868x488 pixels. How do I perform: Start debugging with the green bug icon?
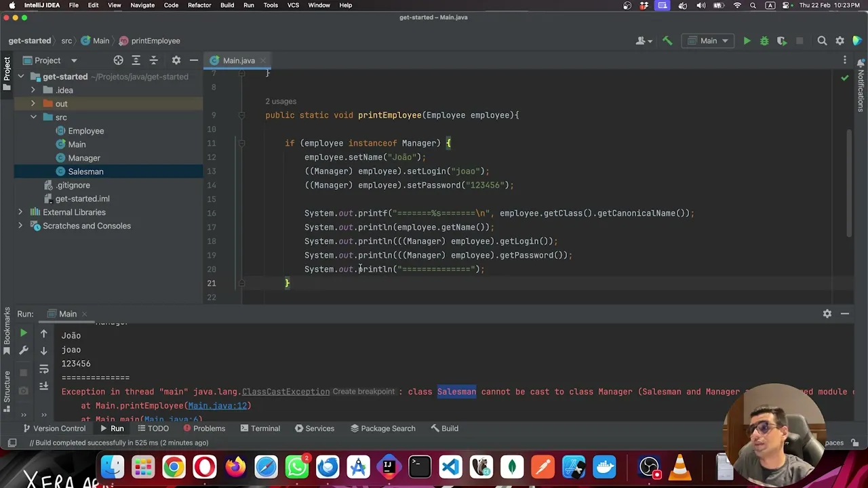click(x=764, y=41)
